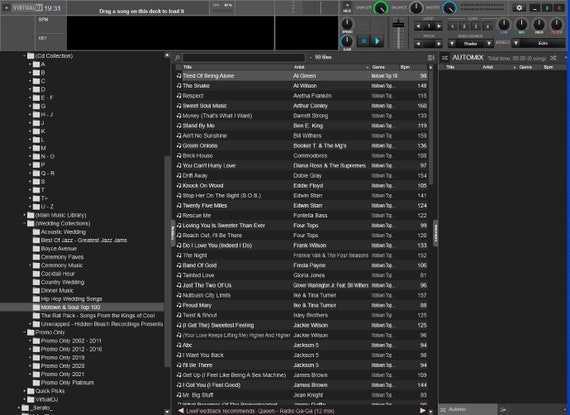Click the Mid EQ knob

click(521, 25)
